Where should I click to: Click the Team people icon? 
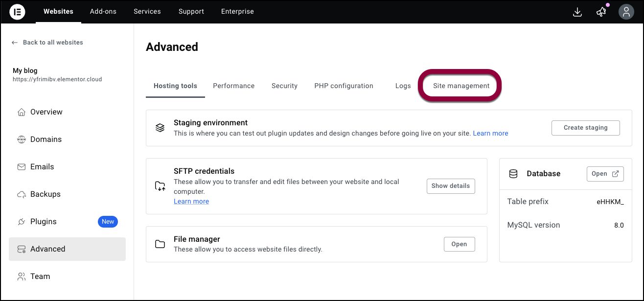[22, 277]
